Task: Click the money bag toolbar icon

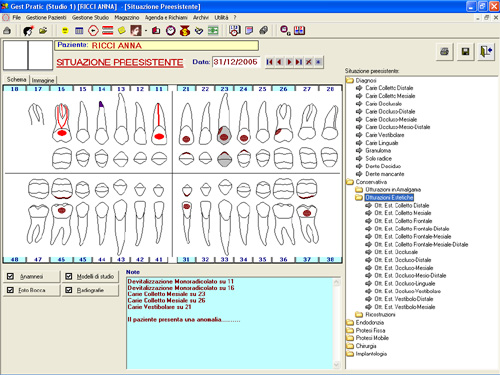Action: 185,31
